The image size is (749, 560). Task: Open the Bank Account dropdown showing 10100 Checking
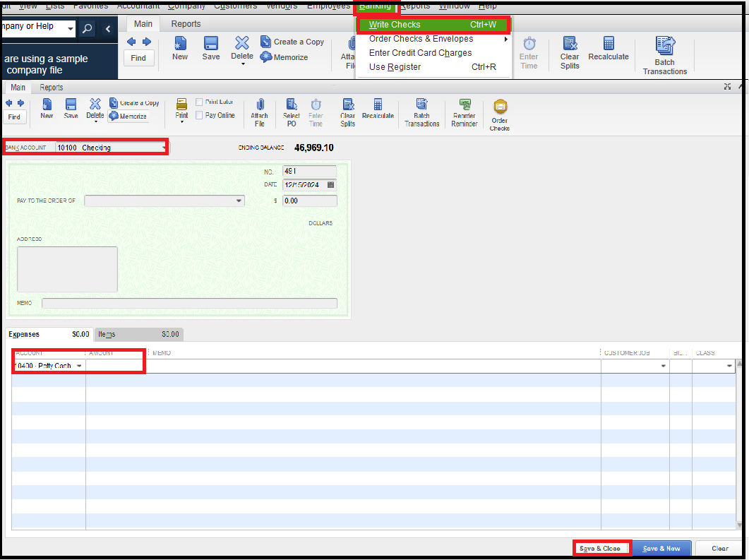(164, 147)
